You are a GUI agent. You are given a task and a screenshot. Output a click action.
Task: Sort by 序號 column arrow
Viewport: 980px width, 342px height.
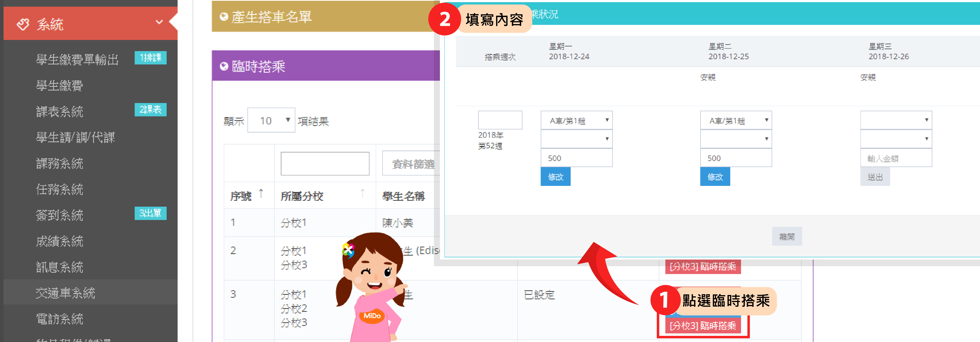click(261, 194)
